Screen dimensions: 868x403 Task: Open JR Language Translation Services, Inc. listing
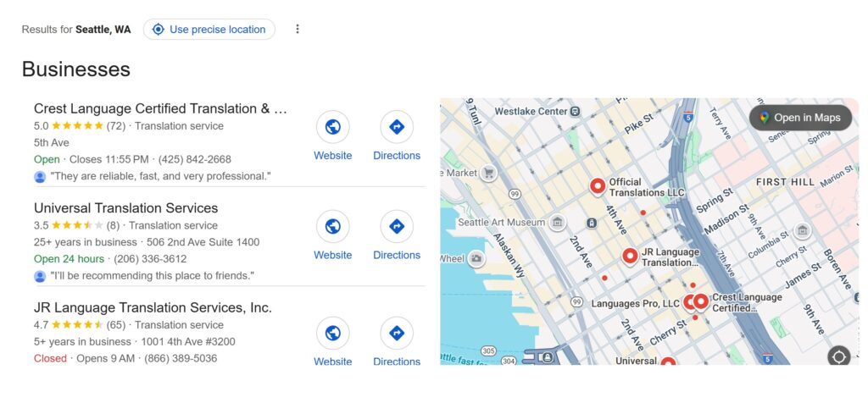(x=153, y=307)
